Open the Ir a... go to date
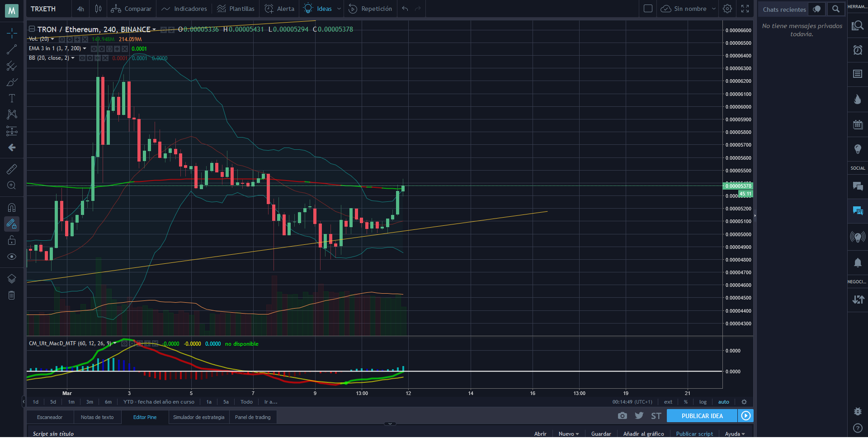The height and width of the screenshot is (438, 868). pos(271,402)
